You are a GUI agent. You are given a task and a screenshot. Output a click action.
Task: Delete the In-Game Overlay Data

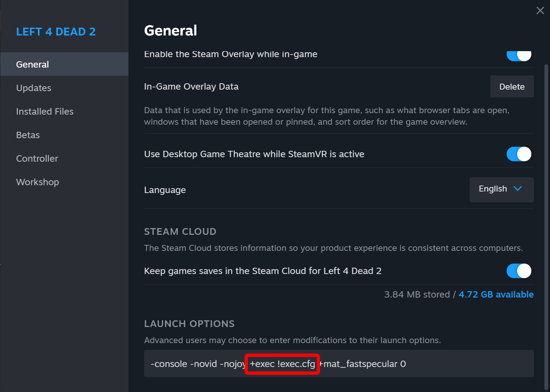512,87
